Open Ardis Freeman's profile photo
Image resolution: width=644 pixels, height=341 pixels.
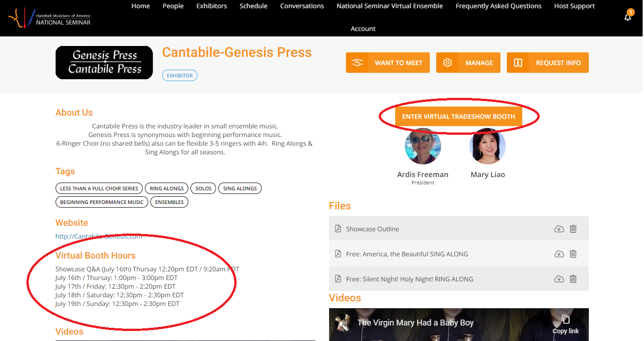[422, 146]
